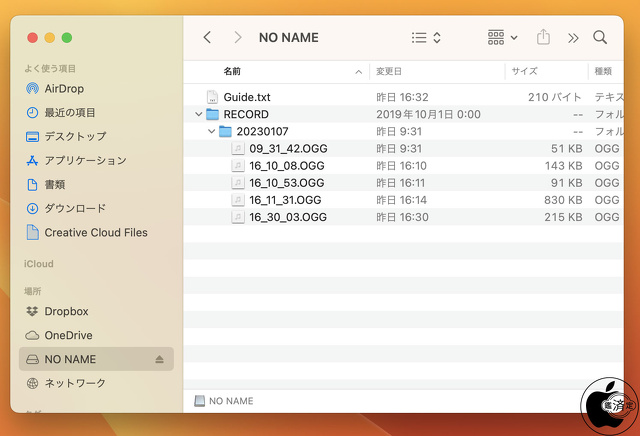
Task: Click NO NAME in the path bar
Action: (230, 400)
